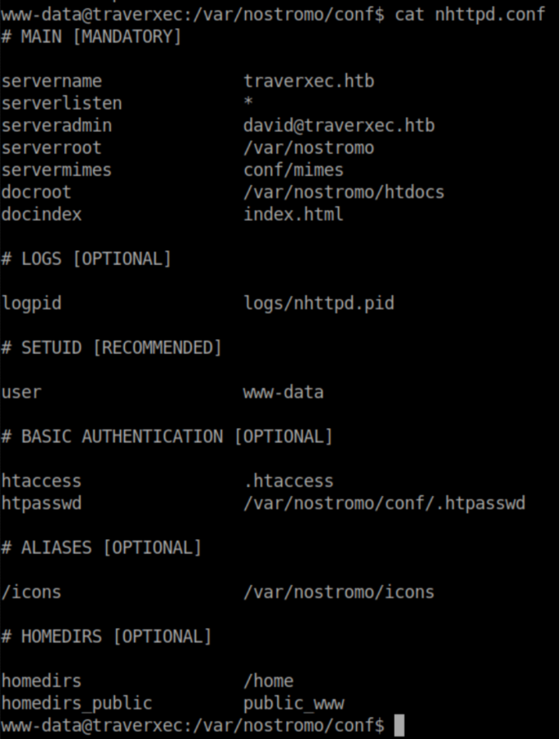
Task: Click the '# HOMEDIRS [OPTIONAL]' comment header
Action: 107,636
